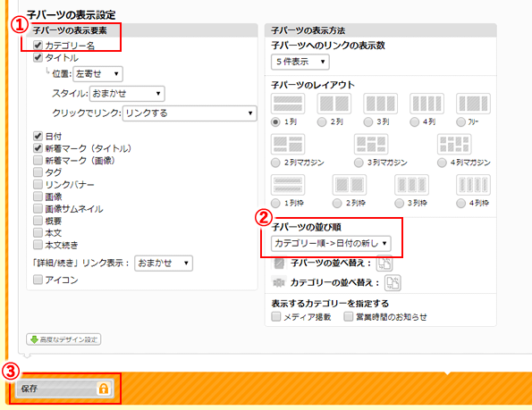Pick the 2列マガジン layout icon
The height and width of the screenshot is (410, 532).
[x=288, y=145]
